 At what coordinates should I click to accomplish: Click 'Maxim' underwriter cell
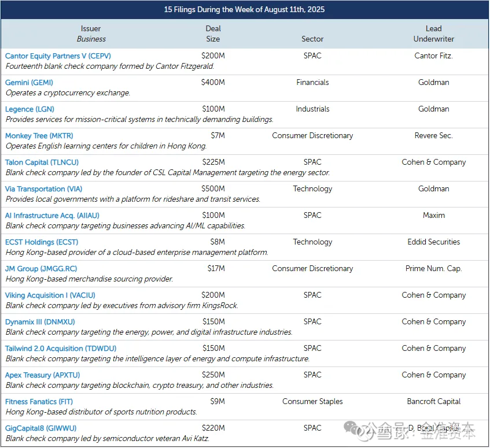point(434,215)
